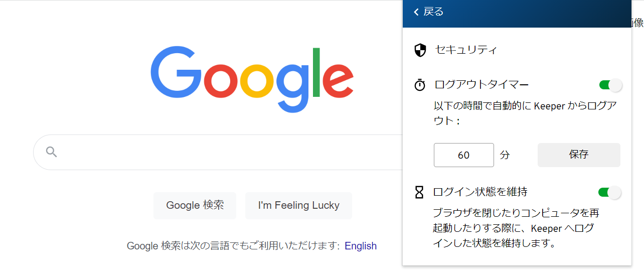This screenshot has height=275, width=644.
Task: Click the magnifying glass in the search box
Action: pyautogui.click(x=51, y=152)
